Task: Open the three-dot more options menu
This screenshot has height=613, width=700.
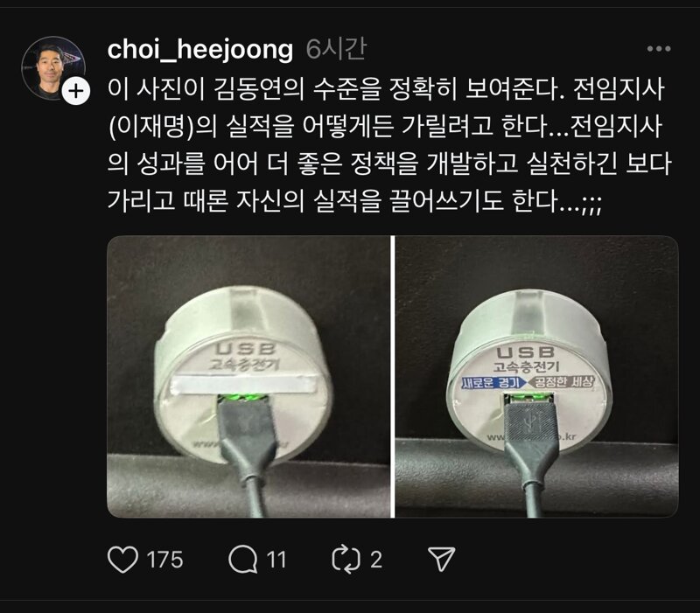Action: [x=659, y=49]
